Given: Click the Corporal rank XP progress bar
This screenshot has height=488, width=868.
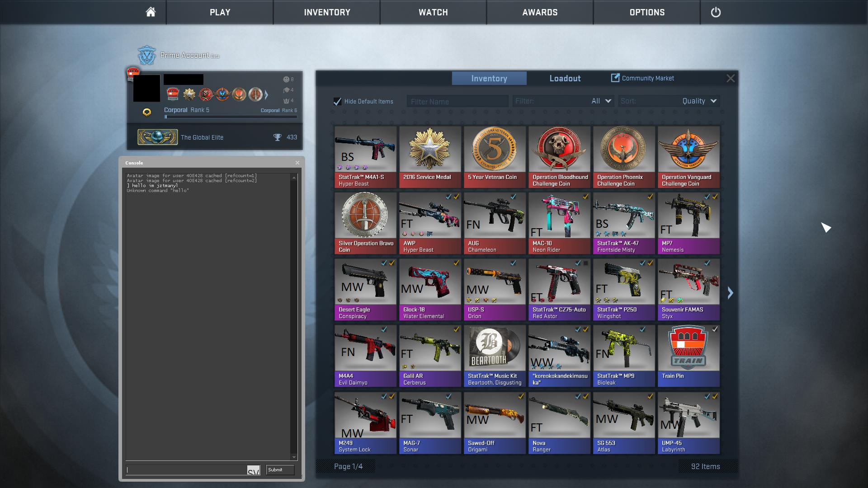Looking at the screenshot, I should [x=231, y=117].
